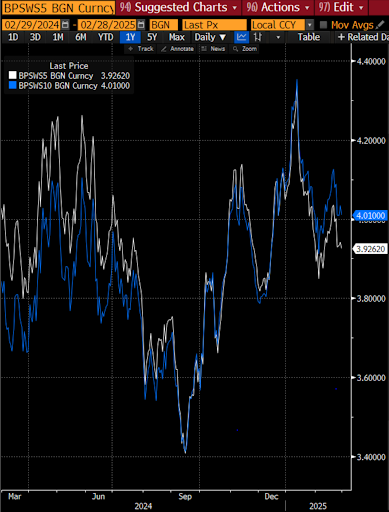Edit the BGN pricing source field
389x512 pixels.
coord(163,25)
